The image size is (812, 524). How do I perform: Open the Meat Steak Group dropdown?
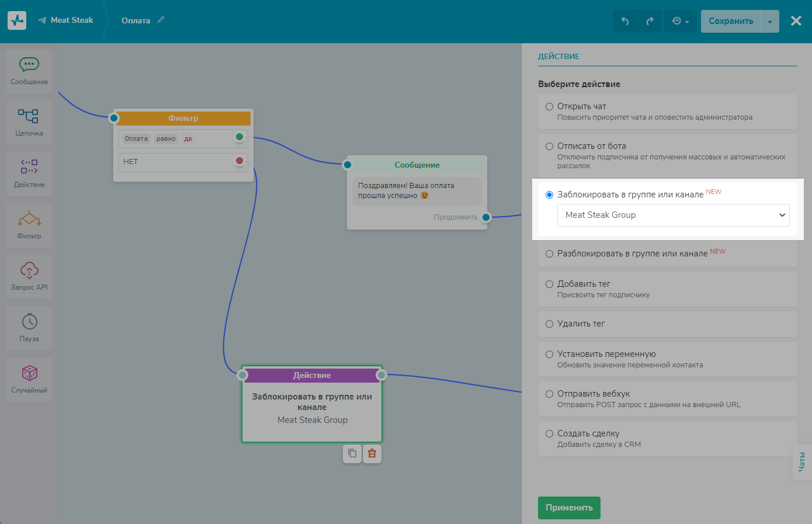click(x=673, y=215)
